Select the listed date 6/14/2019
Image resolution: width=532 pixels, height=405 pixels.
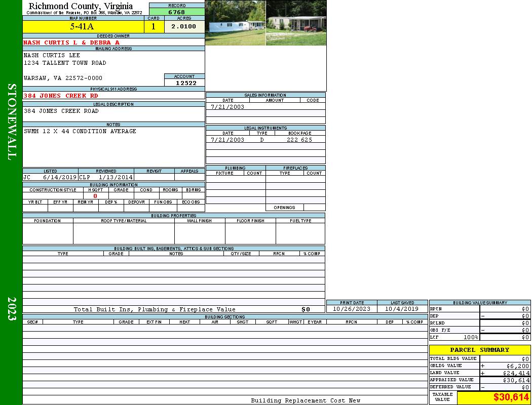(59, 178)
